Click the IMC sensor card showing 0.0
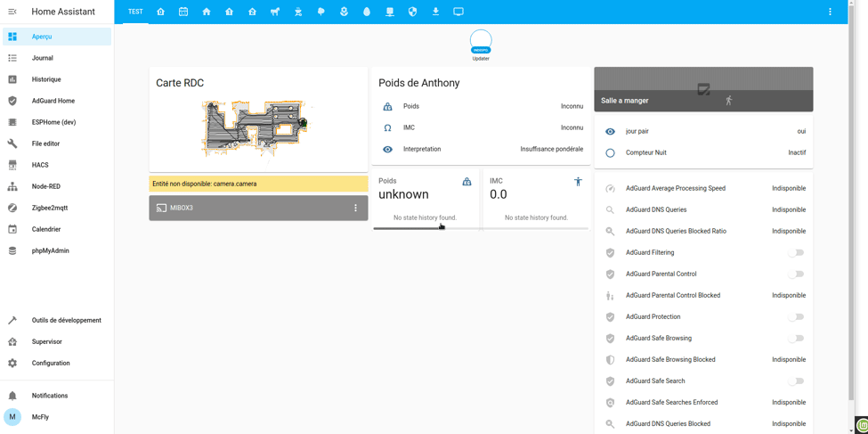868x434 pixels. pos(537,200)
